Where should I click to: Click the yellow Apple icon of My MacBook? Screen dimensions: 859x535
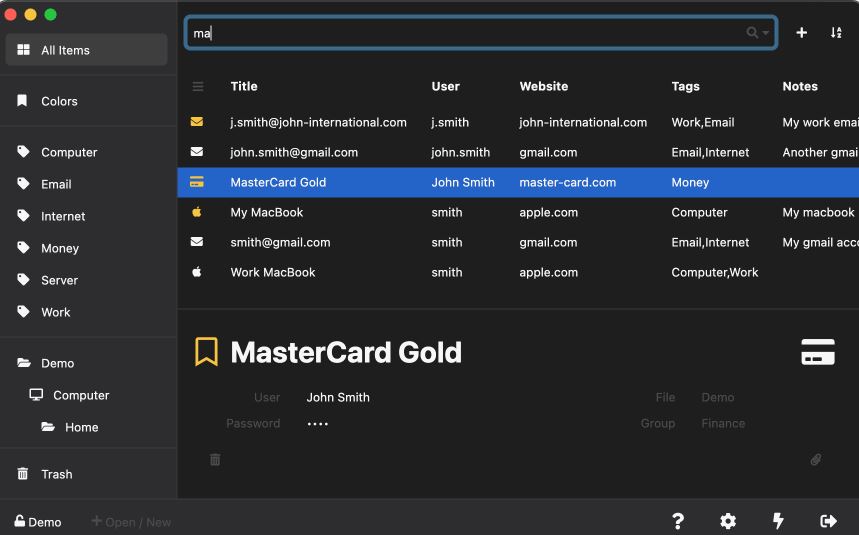(197, 212)
